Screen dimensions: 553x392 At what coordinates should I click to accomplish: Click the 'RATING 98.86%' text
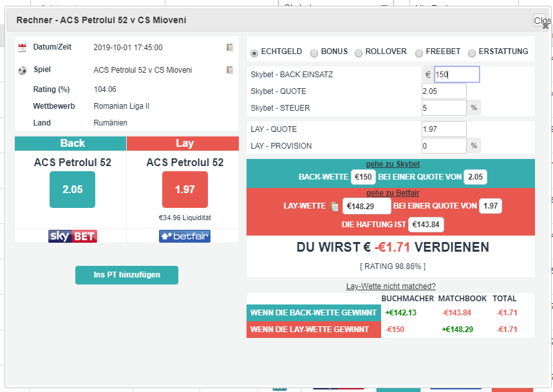[x=393, y=266]
